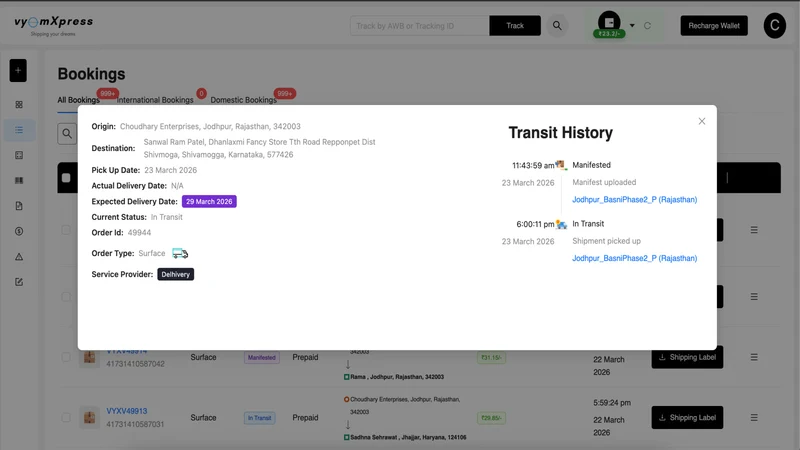Open row menu for 41731410587042 row
Image resolution: width=800 pixels, height=450 pixels.
754,357
